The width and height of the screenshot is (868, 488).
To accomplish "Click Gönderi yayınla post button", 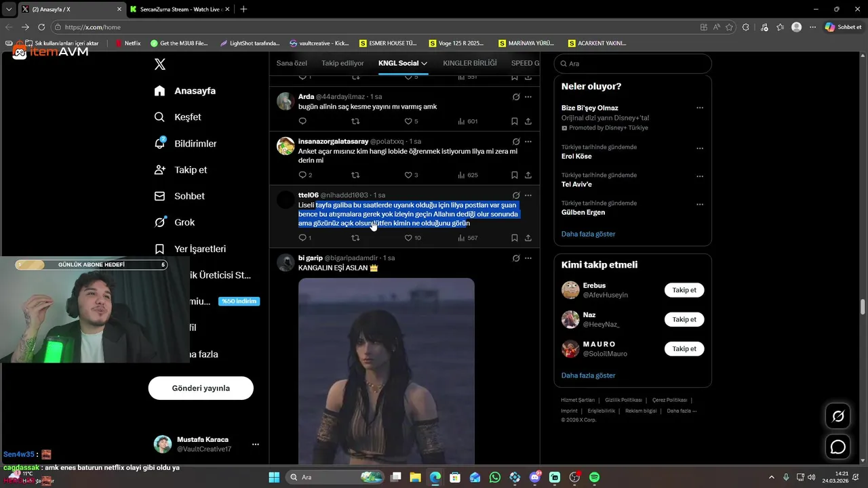I will click(x=201, y=388).
